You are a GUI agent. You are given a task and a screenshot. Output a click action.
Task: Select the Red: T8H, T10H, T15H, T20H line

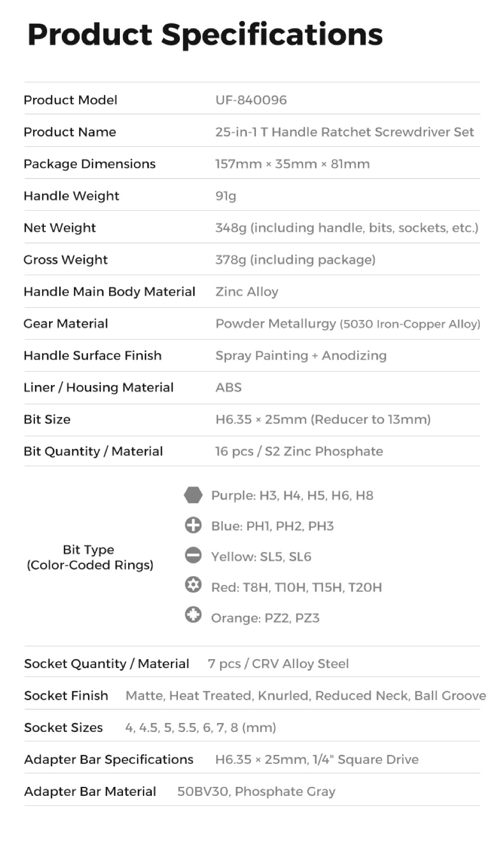296,587
